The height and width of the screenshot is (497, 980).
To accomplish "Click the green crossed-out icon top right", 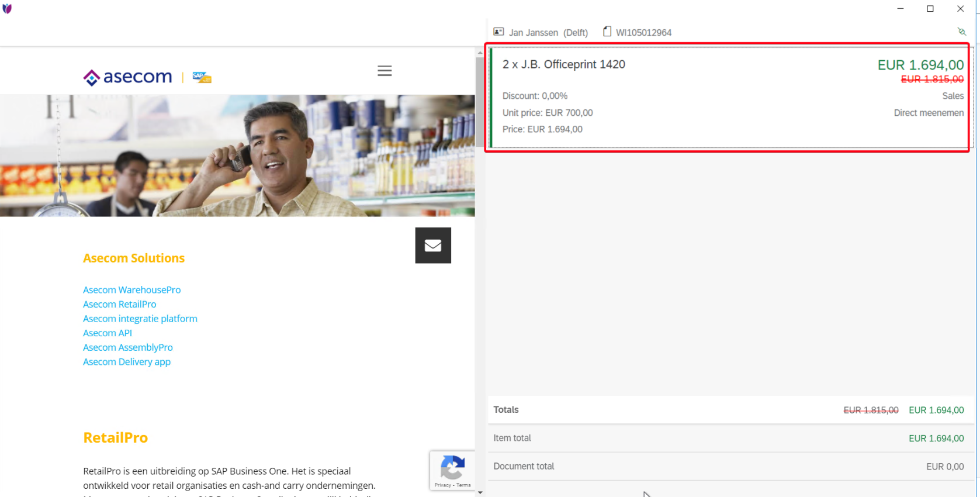I will tap(961, 32).
